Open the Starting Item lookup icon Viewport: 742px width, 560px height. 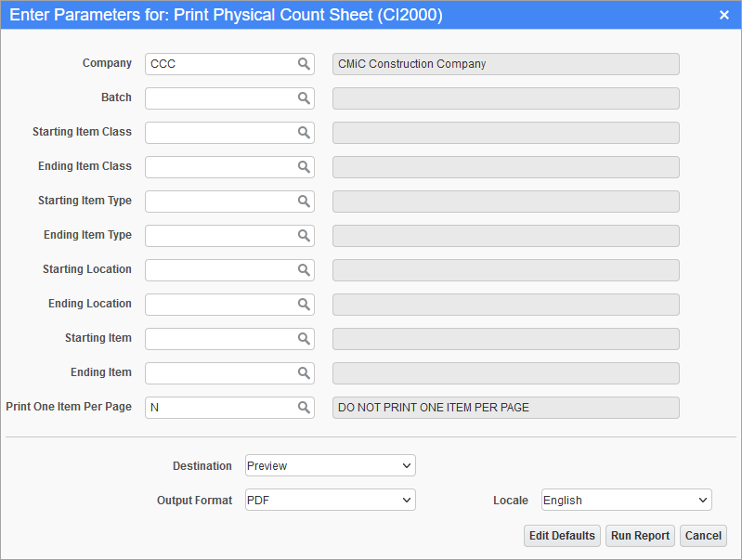pos(304,339)
